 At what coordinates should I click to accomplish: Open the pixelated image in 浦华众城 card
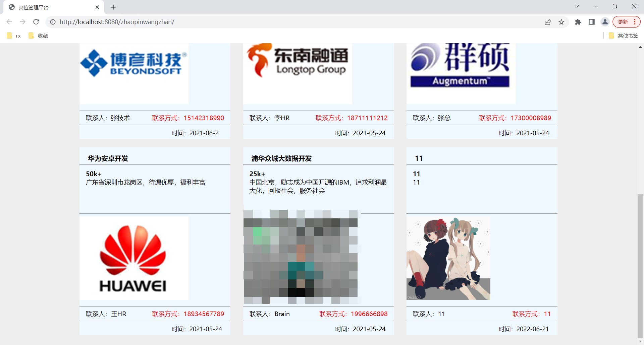click(301, 257)
